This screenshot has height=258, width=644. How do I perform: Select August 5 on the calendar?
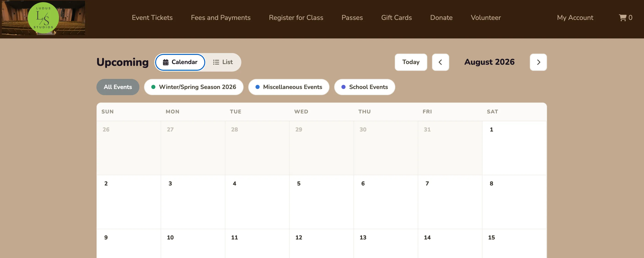coord(322,202)
